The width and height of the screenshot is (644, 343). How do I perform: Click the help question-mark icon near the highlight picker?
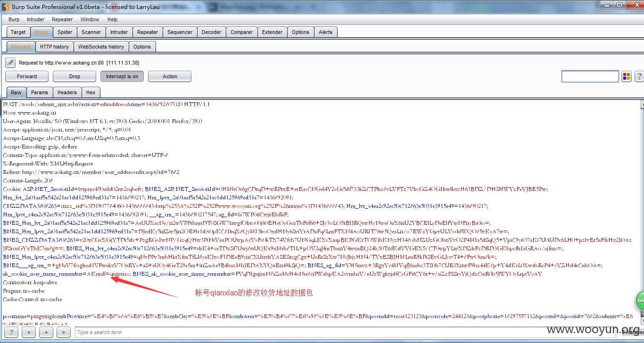pos(639,76)
